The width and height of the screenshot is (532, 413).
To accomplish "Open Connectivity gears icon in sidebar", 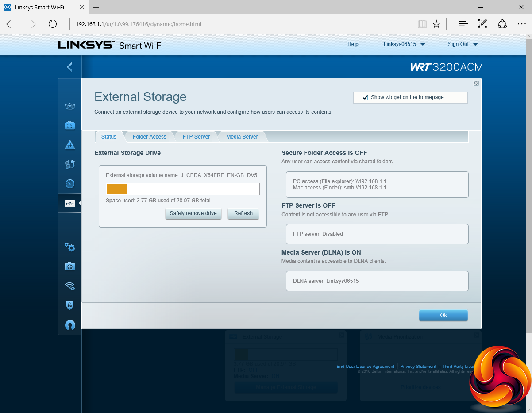I will [x=69, y=247].
